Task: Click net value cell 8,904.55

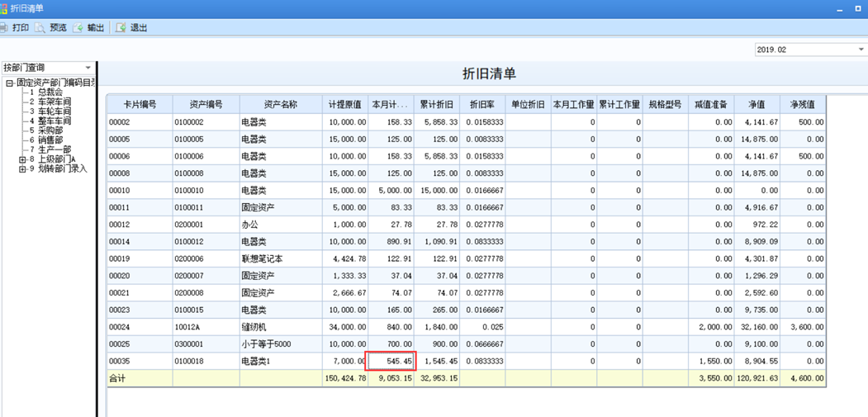Action: [757, 361]
